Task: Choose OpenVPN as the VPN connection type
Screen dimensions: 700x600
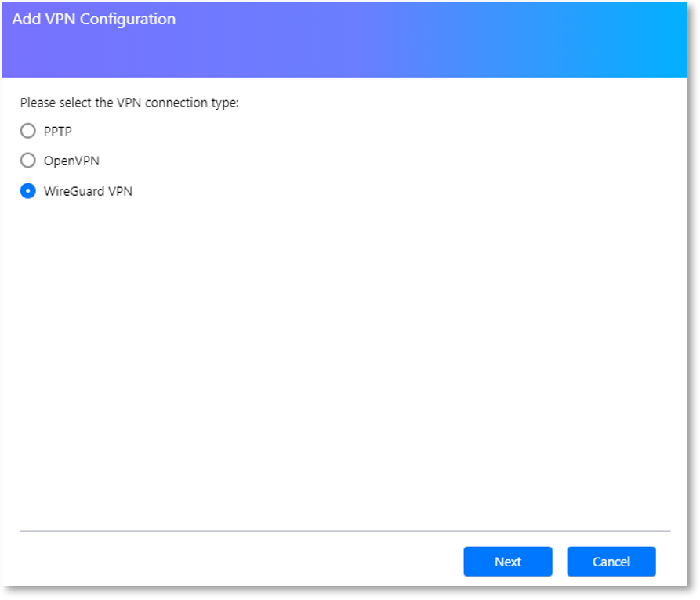Action: point(28,160)
